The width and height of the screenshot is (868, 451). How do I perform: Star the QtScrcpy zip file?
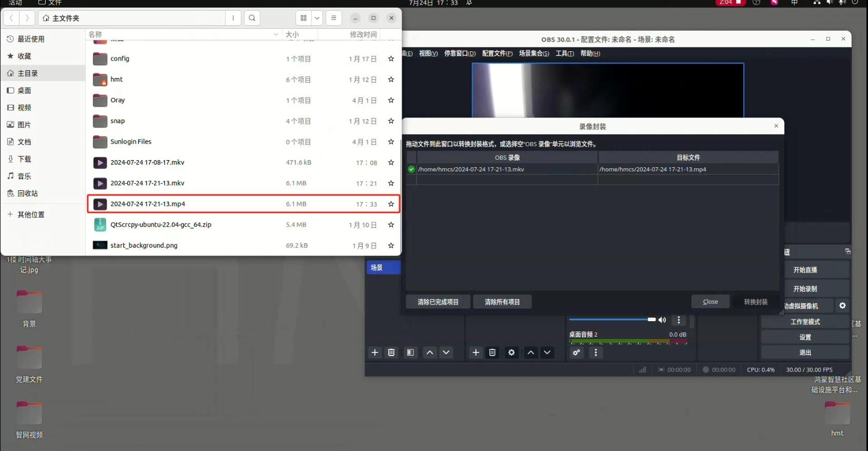pyautogui.click(x=391, y=225)
